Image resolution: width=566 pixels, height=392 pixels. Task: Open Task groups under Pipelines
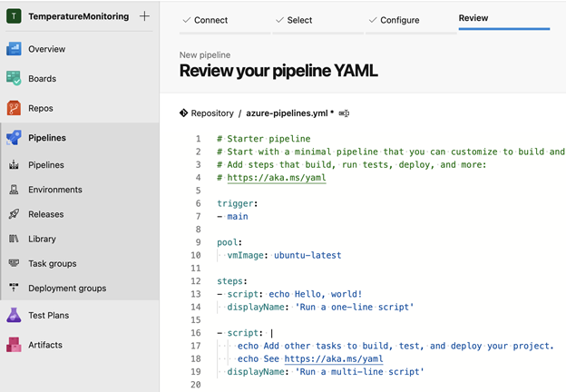(x=53, y=263)
